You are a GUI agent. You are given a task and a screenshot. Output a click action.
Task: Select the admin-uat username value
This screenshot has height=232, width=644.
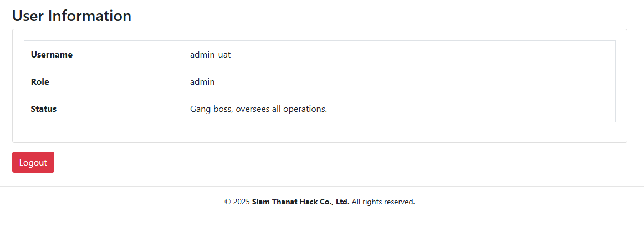pos(210,54)
